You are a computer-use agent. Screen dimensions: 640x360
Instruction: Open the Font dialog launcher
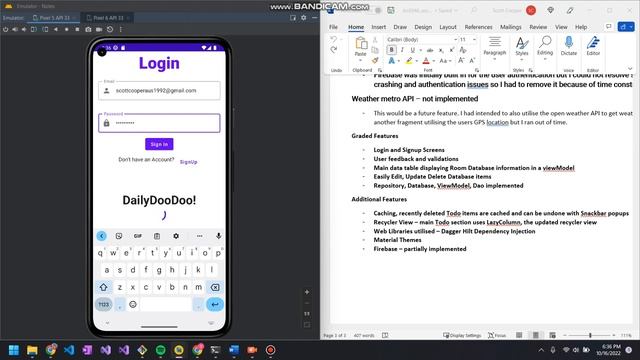[x=476, y=70]
